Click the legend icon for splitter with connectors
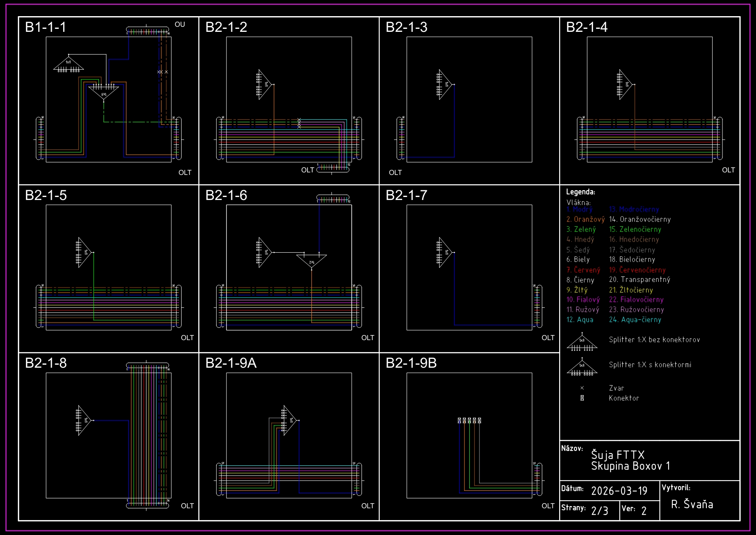The image size is (756, 535). pyautogui.click(x=582, y=367)
